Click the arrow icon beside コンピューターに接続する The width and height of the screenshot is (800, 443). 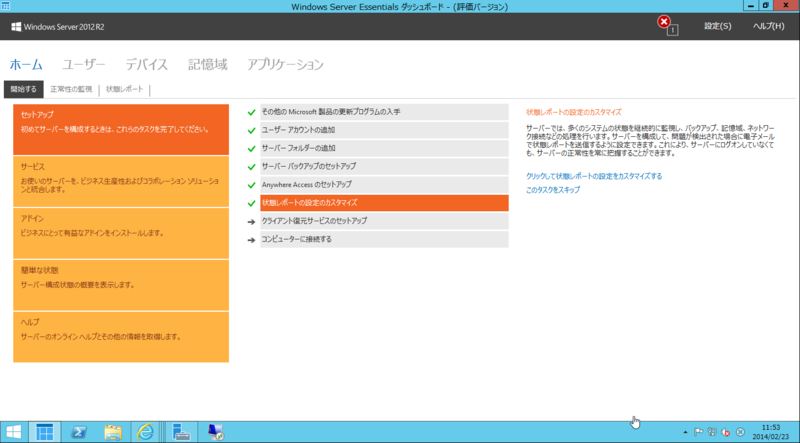click(251, 240)
